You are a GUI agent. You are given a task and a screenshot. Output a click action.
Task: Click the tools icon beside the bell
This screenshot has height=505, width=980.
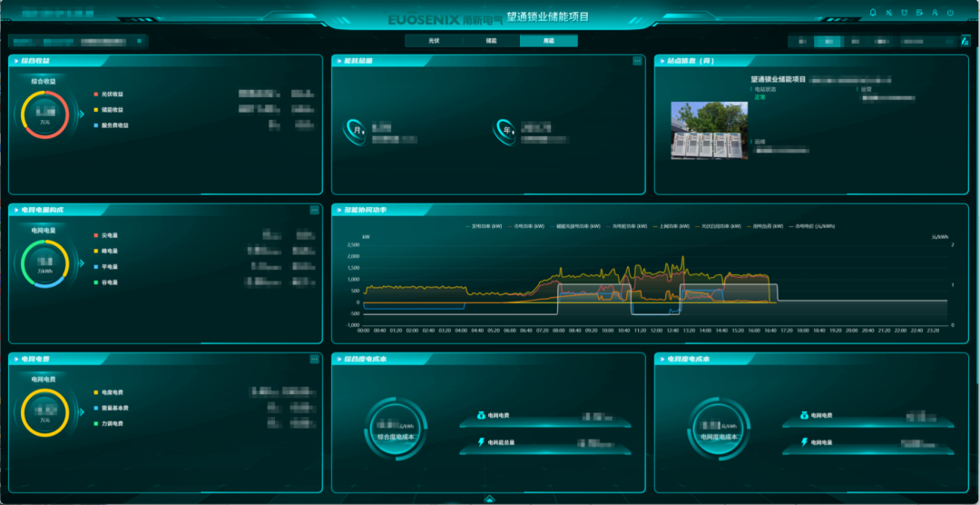888,13
